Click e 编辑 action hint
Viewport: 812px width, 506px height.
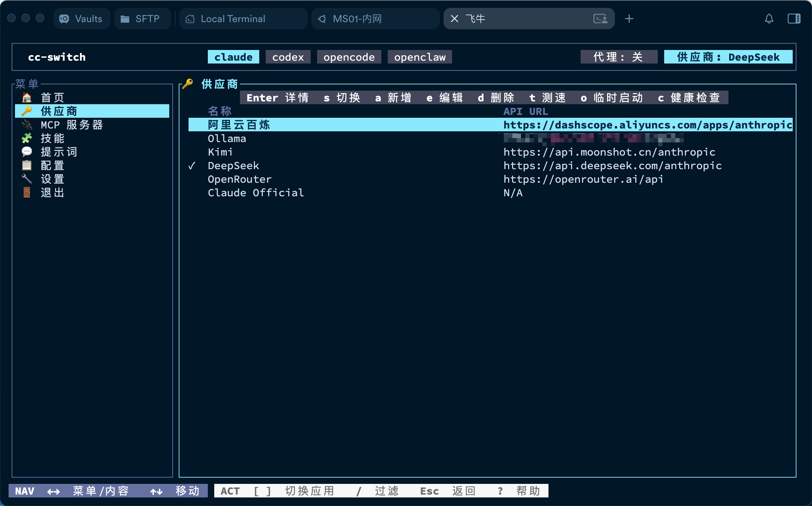pyautogui.click(x=445, y=98)
